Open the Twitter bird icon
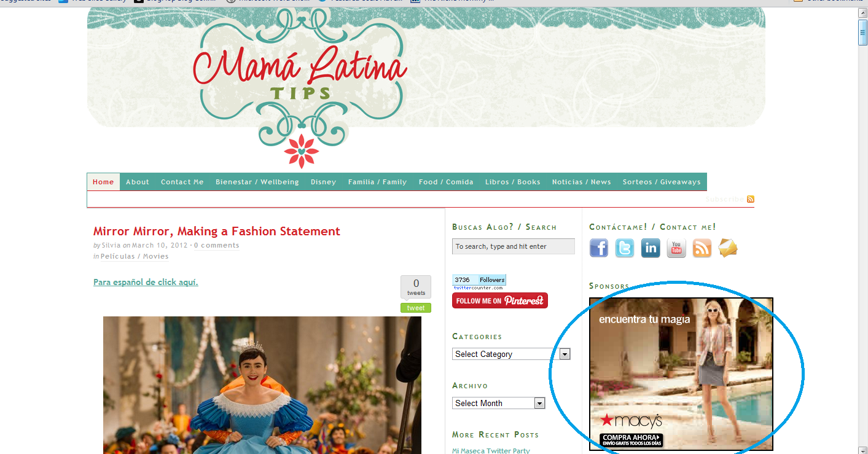 (x=625, y=248)
